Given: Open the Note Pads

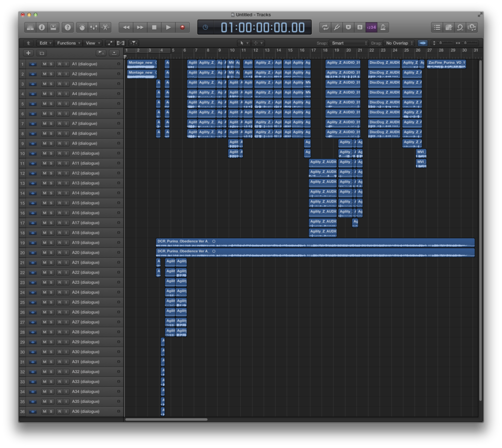Looking at the screenshot, I should point(449,27).
